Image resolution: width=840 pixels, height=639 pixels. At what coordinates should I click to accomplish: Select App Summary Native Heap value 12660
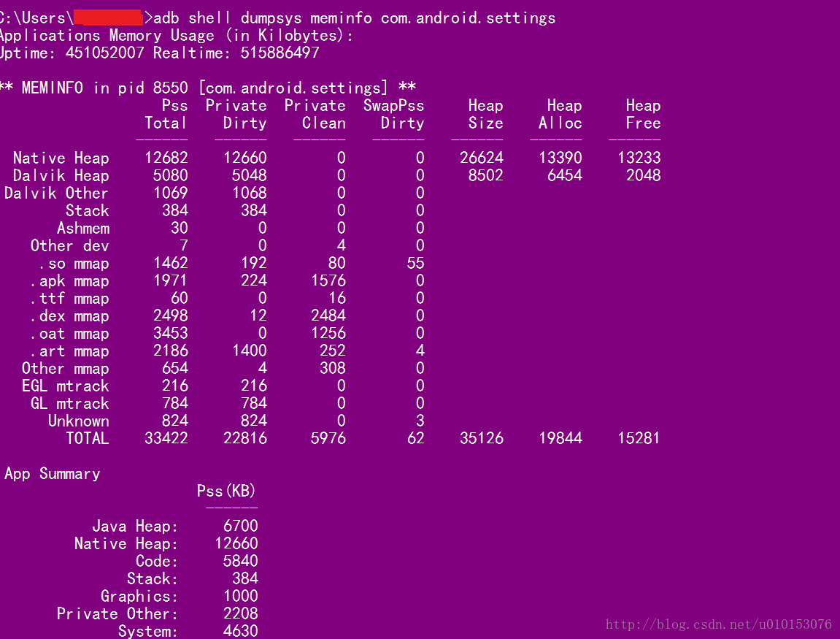tap(236, 543)
